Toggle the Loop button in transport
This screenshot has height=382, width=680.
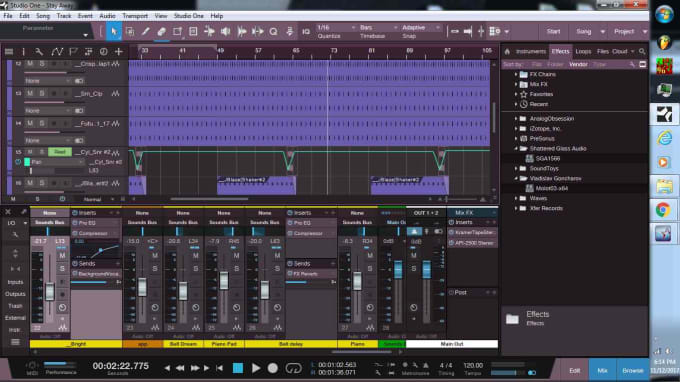point(293,368)
